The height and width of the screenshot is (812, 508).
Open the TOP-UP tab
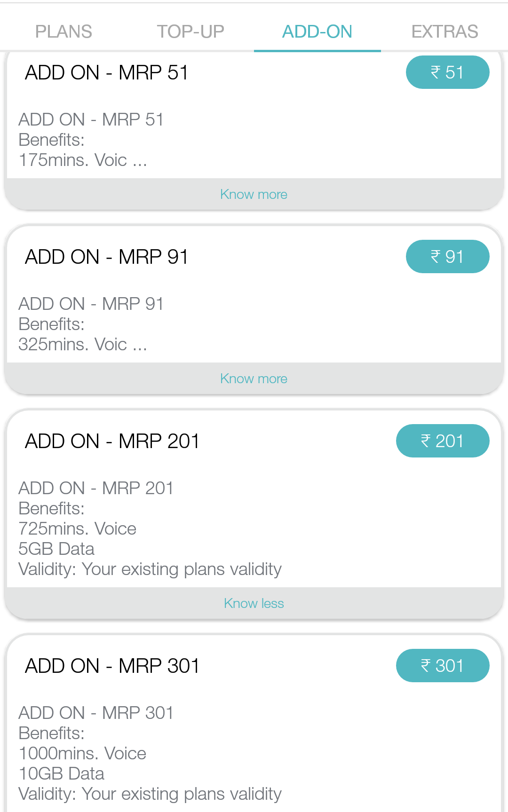[x=190, y=32]
